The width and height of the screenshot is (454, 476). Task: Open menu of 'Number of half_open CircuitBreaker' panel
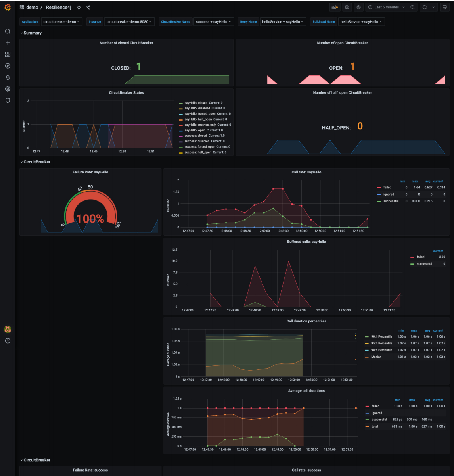pyautogui.click(x=342, y=92)
